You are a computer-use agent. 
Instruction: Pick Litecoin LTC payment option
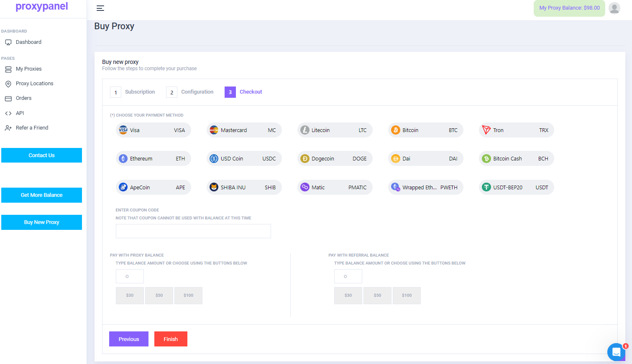pyautogui.click(x=335, y=130)
